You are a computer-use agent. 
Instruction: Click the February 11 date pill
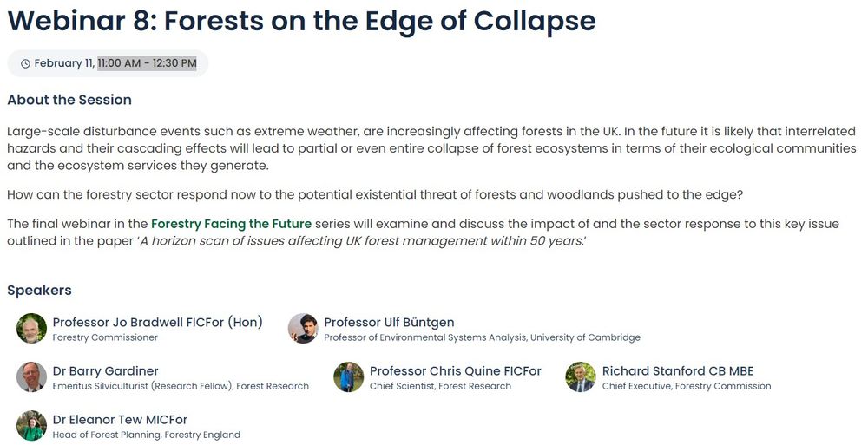click(108, 63)
